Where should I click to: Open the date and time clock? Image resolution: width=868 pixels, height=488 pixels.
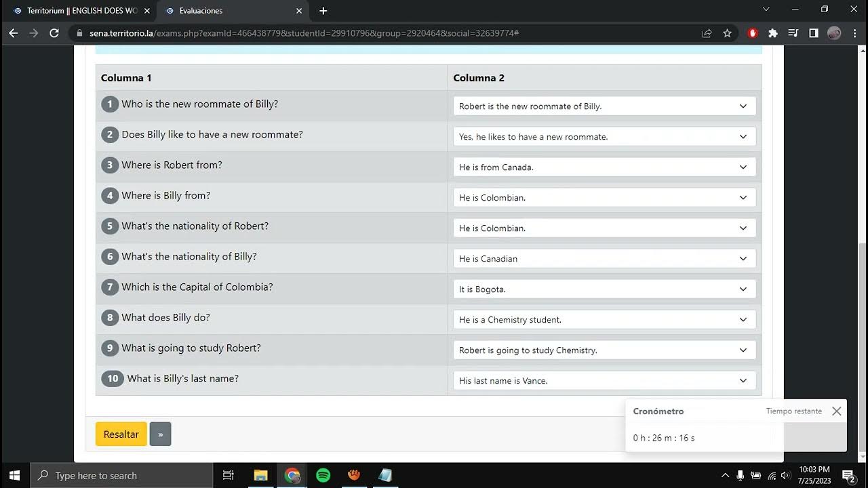point(814,475)
